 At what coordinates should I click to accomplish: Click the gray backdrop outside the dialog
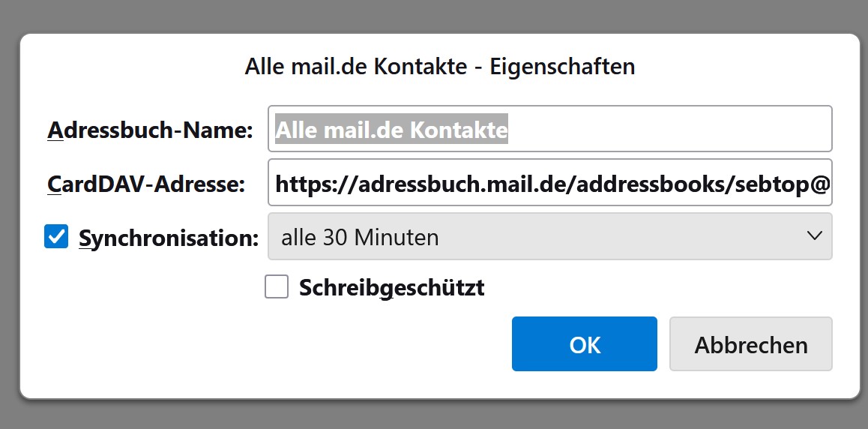click(434, 16)
